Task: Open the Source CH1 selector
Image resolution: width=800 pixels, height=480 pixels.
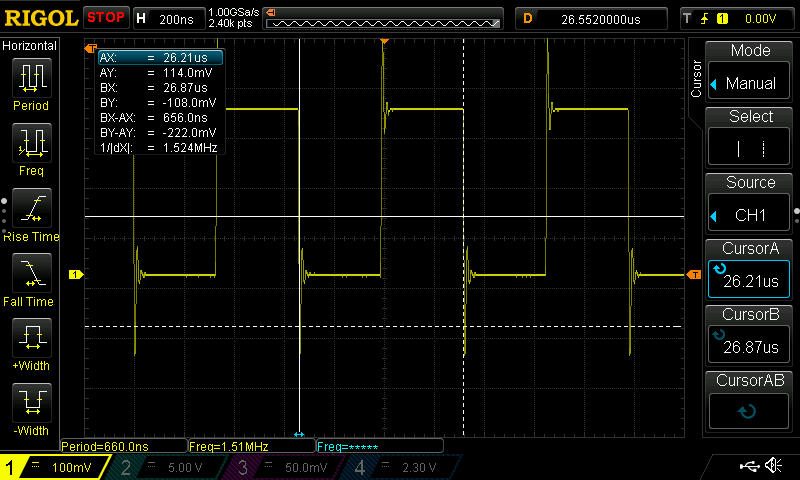Action: 749,205
